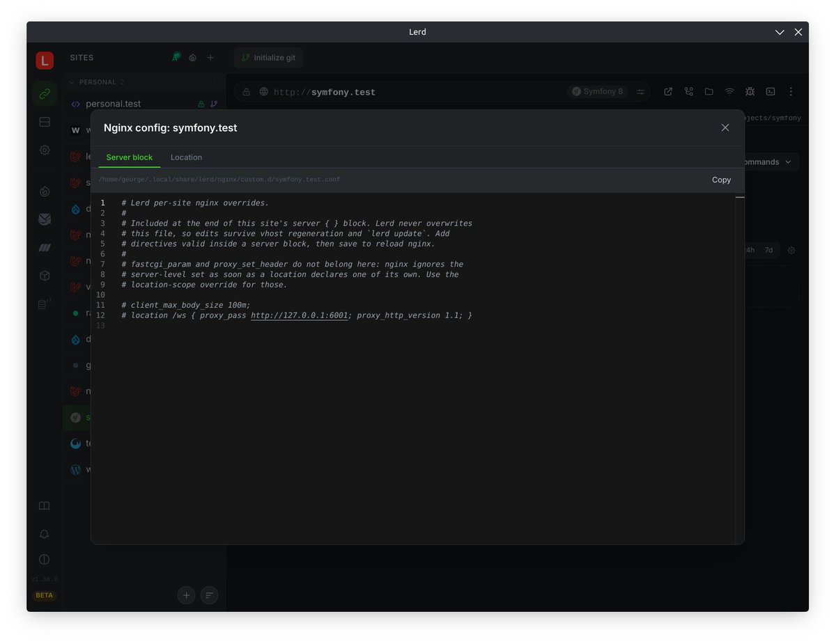Click the git branches toolbar icon
The image size is (836, 644).
[689, 91]
